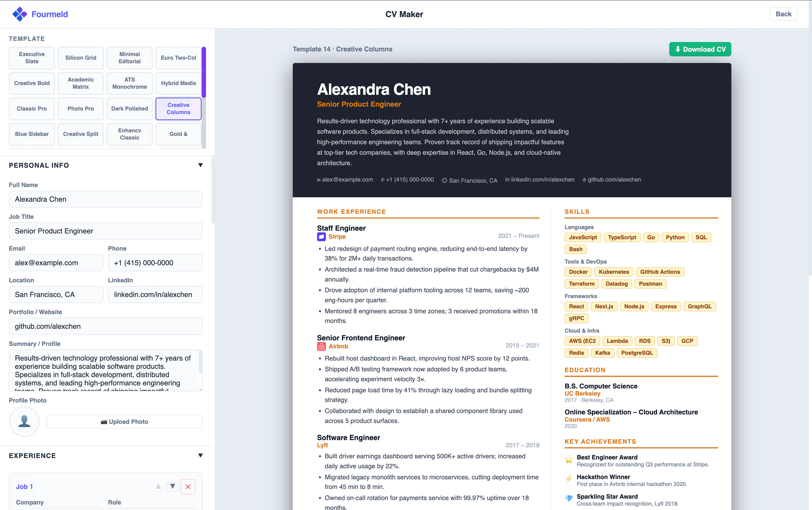The image size is (812, 510).
Task: Click the Work Experience section heading
Action: point(351,212)
